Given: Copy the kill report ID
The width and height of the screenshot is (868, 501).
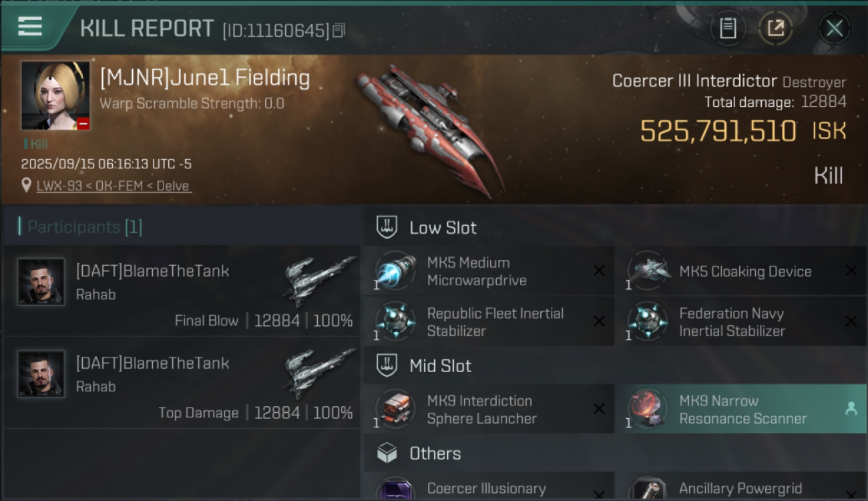Looking at the screenshot, I should 339,30.
